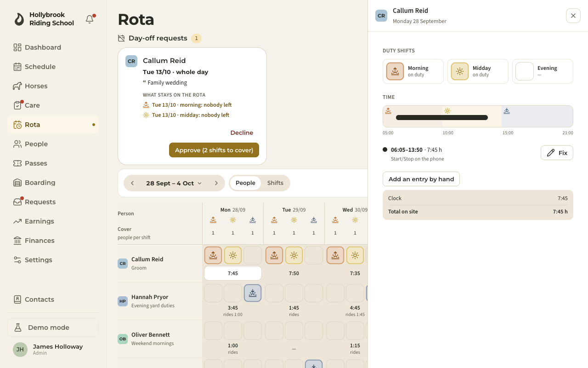Decline Callum Reid's day-off request
The image size is (588, 368).
(x=242, y=133)
